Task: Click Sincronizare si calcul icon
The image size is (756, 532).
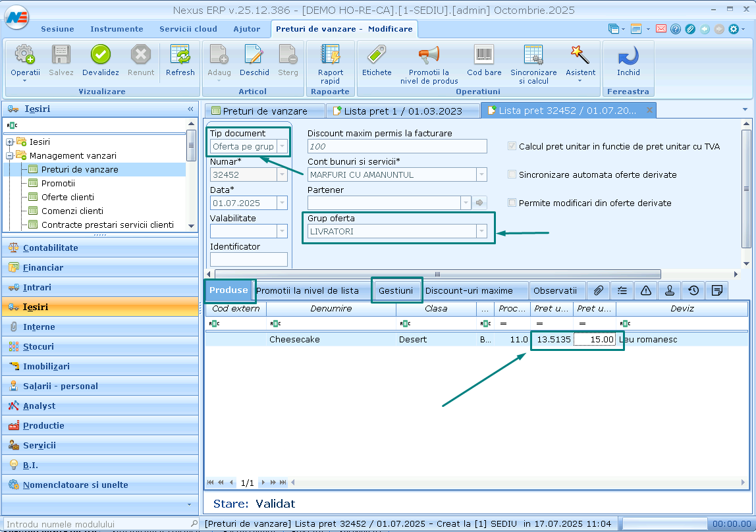Action: pos(533,55)
